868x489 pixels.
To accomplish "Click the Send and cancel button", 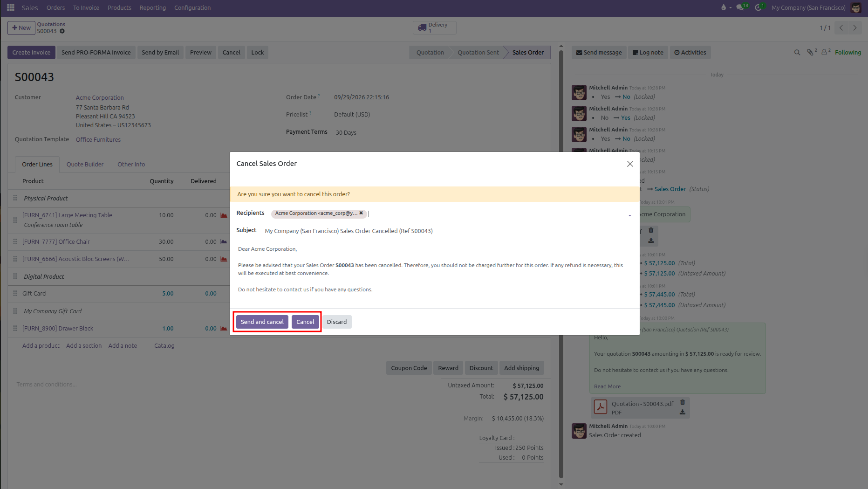I will [262, 322].
